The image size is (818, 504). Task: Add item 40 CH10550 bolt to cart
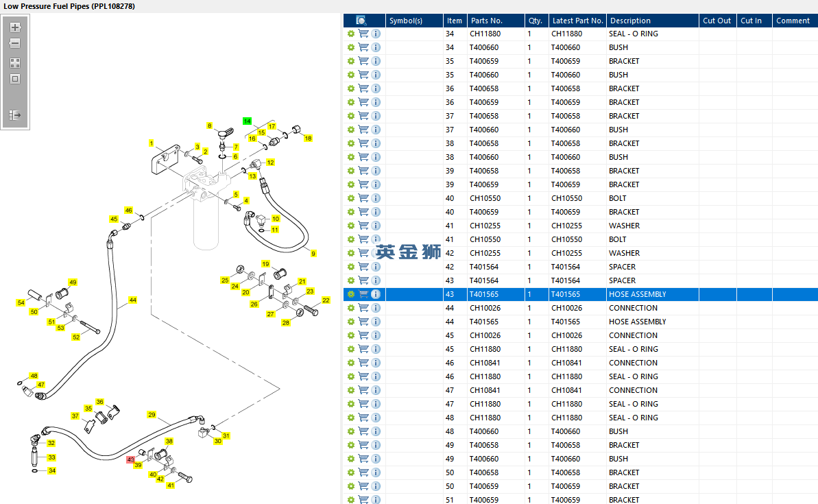[363, 198]
